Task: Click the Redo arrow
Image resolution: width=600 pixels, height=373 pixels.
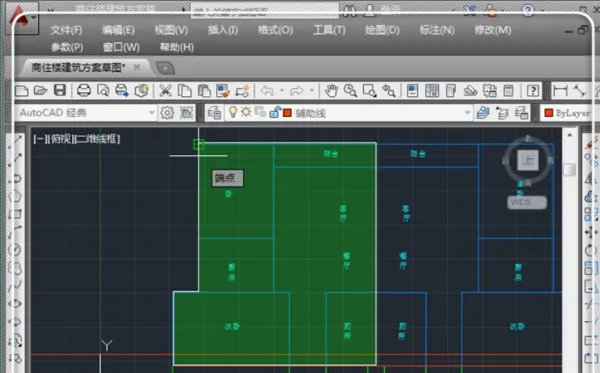Action: (x=297, y=91)
